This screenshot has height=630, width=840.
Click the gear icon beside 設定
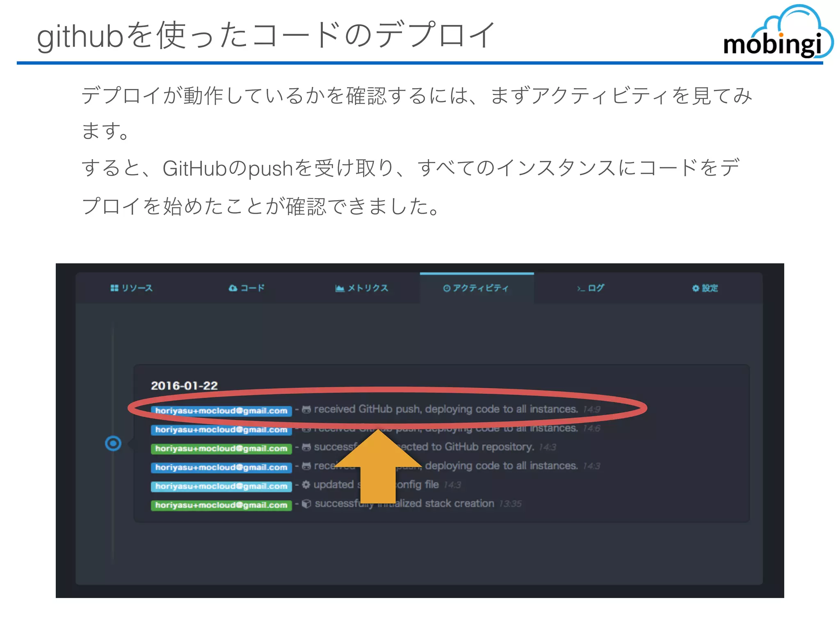coord(696,288)
